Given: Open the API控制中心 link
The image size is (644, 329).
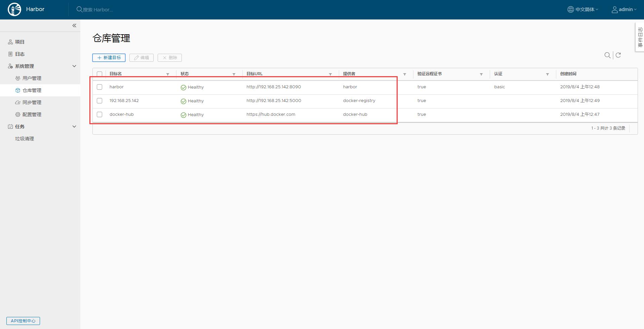Looking at the screenshot, I should [x=23, y=321].
